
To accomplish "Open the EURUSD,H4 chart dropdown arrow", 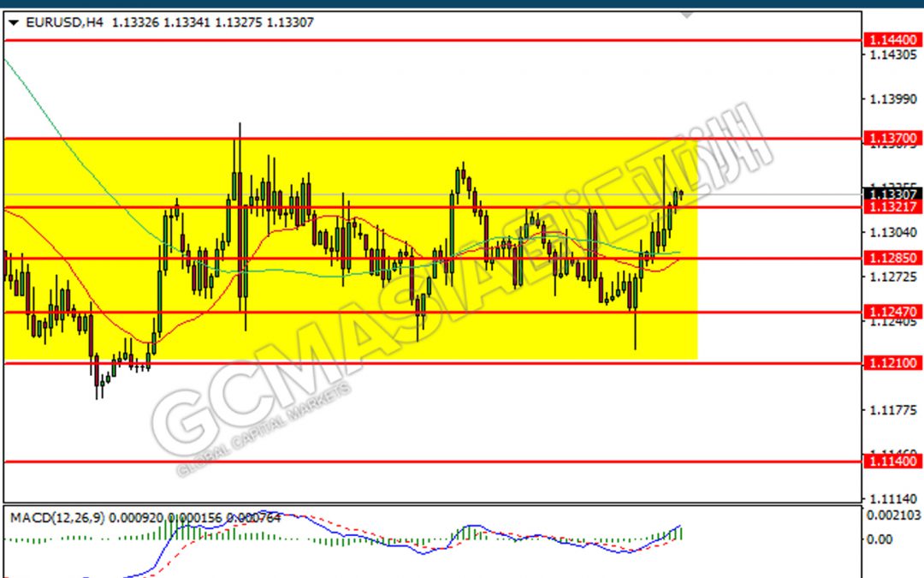I will coord(15,23).
